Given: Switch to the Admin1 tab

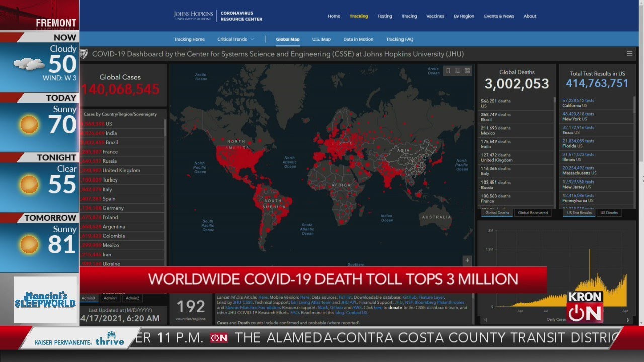Looking at the screenshot, I should (110, 298).
